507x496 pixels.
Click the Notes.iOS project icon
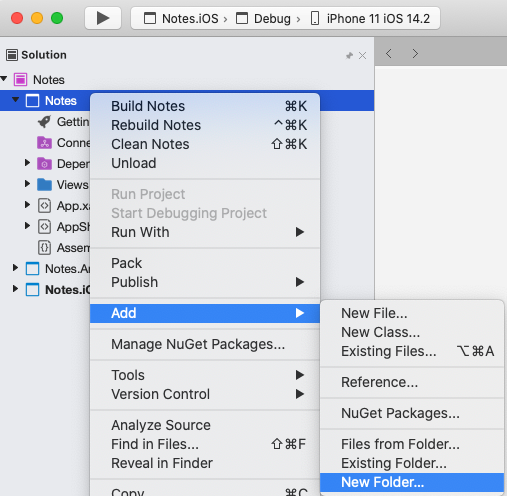(32, 290)
